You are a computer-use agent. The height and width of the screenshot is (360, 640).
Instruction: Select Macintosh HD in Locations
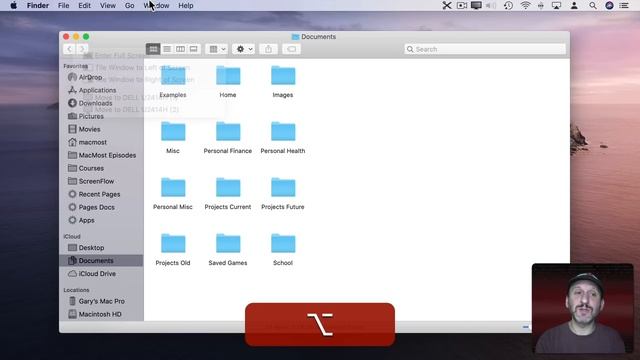click(101, 314)
